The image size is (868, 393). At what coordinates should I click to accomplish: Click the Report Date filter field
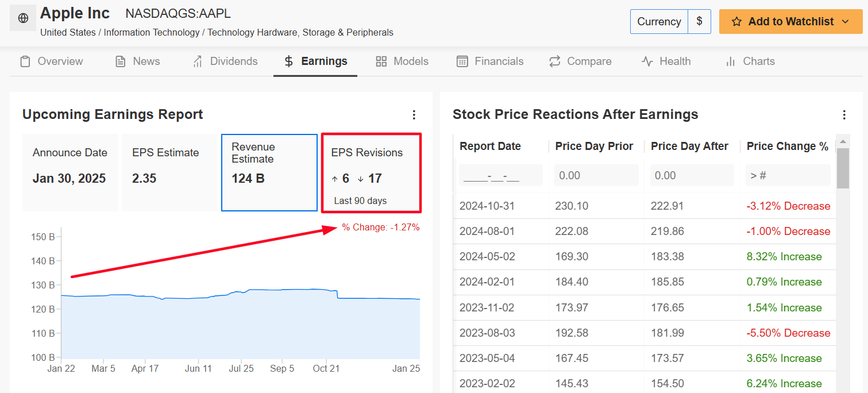[x=500, y=175]
